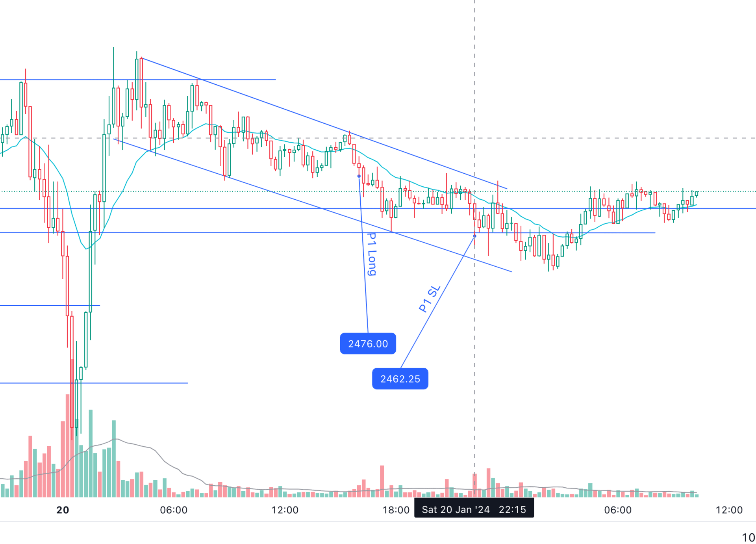Click the 06:00 label after day 20
This screenshot has height=544, width=756.
pos(174,510)
